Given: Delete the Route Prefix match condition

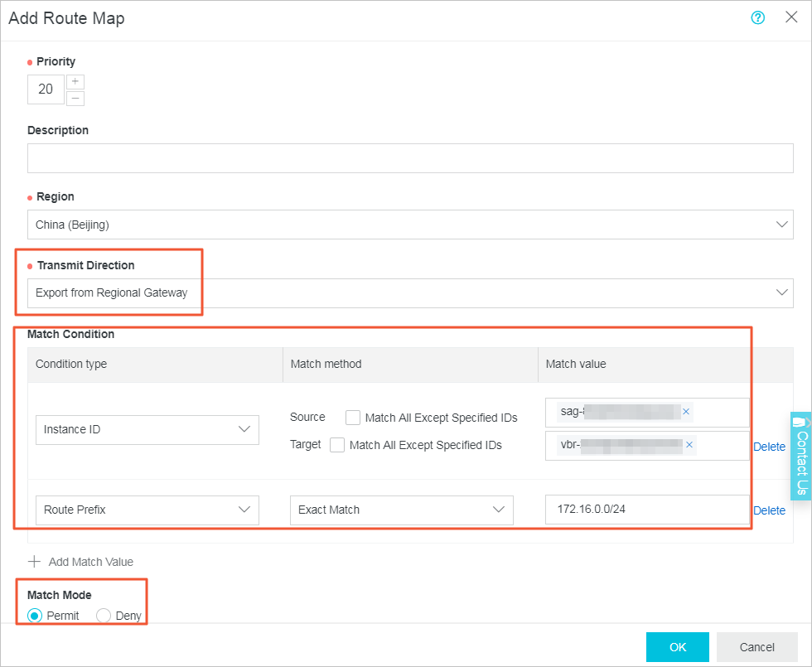Looking at the screenshot, I should click(x=769, y=510).
